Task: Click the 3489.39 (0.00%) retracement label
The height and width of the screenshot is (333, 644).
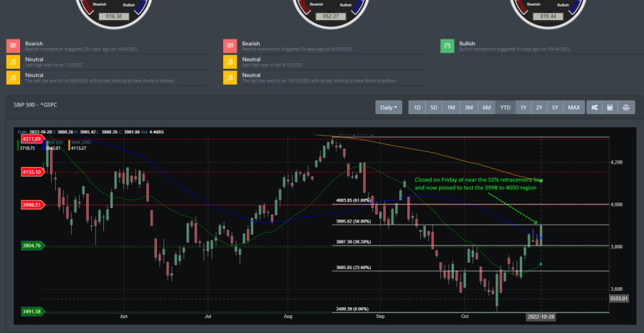Action: pos(352,309)
